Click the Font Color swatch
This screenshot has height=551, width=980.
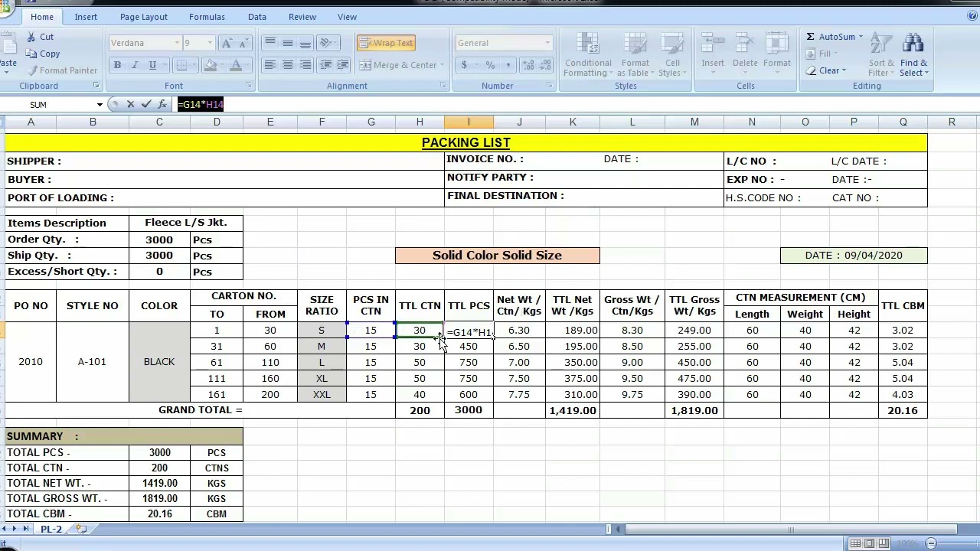point(236,65)
